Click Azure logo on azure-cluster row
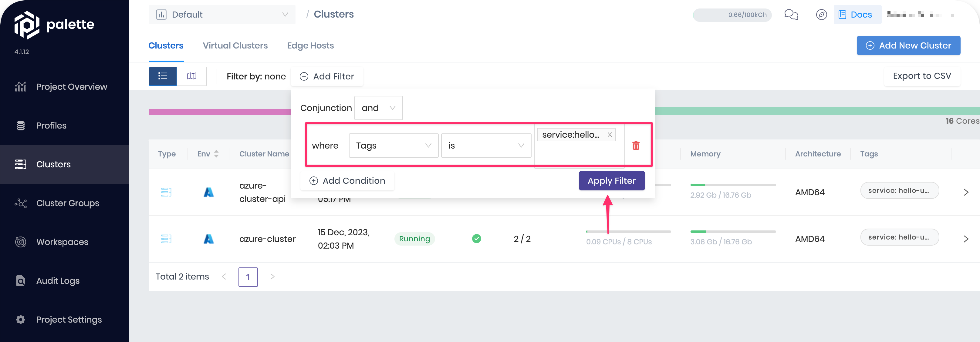This screenshot has height=342, width=980. [208, 239]
